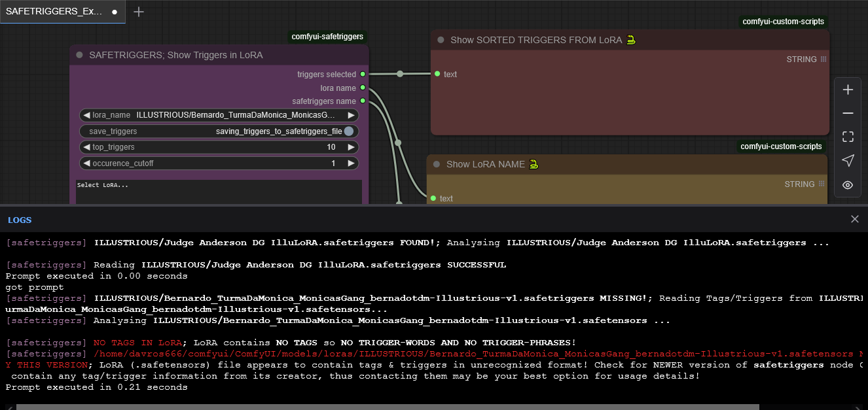The width and height of the screenshot is (868, 410).
Task: Select previous LoRA with lora_name left arrow
Action: (86, 115)
